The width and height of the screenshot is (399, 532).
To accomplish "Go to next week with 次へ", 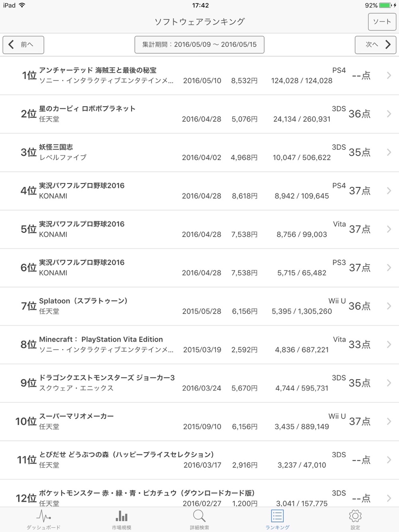I will point(375,45).
